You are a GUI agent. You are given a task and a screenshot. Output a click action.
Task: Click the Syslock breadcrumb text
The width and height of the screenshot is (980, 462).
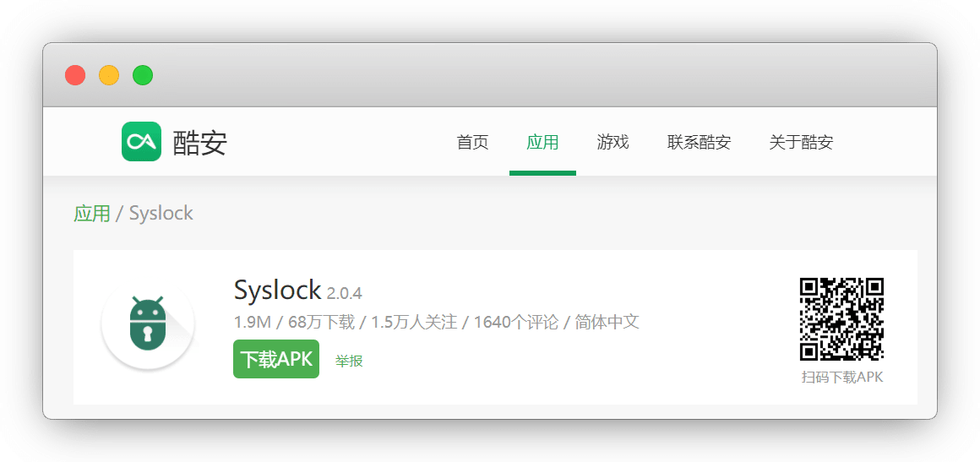(x=161, y=213)
